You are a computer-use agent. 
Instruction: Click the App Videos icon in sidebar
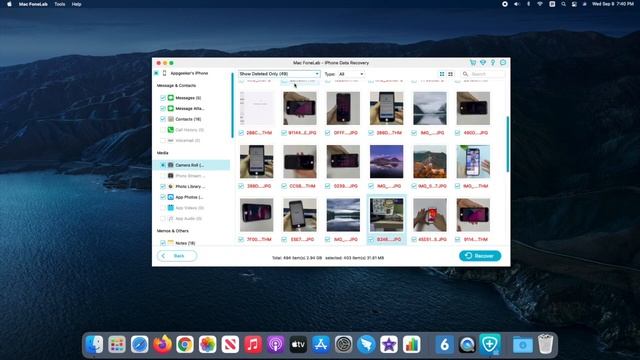(171, 207)
